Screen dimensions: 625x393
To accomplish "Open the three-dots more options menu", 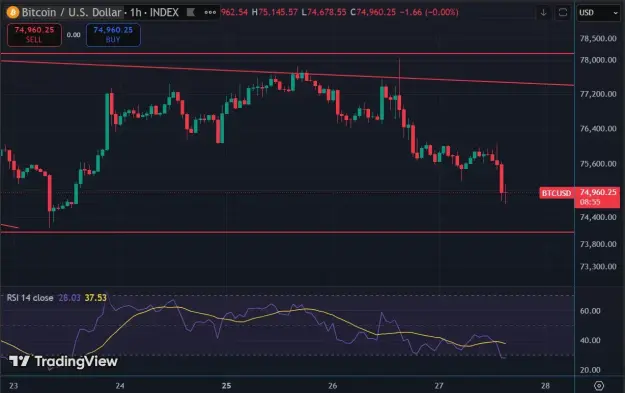I will pyautogui.click(x=210, y=12).
